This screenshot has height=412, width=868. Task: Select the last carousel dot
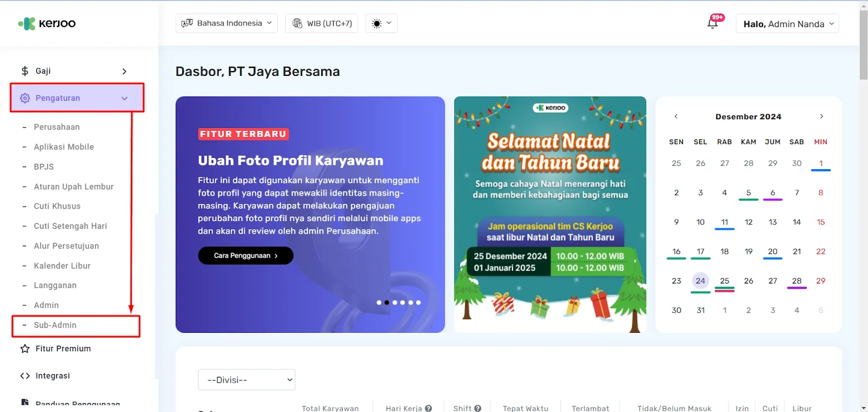[418, 302]
